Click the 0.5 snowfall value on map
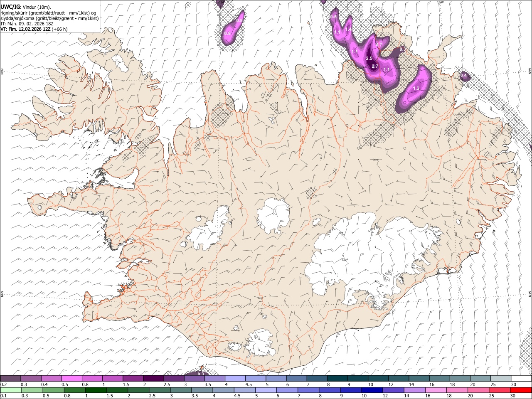This screenshot has height=399, width=532. tap(333, 17)
